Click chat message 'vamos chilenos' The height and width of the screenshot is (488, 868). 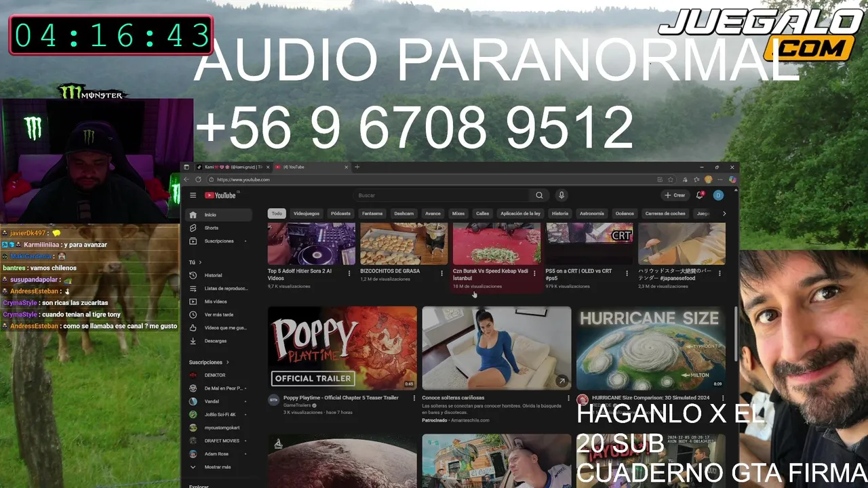(x=54, y=268)
